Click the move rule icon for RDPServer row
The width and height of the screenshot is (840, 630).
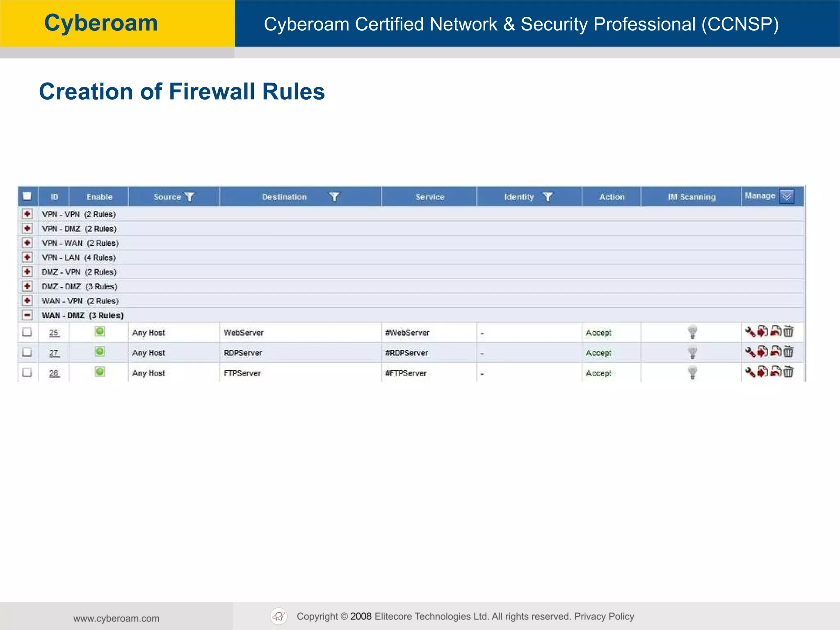click(x=776, y=352)
